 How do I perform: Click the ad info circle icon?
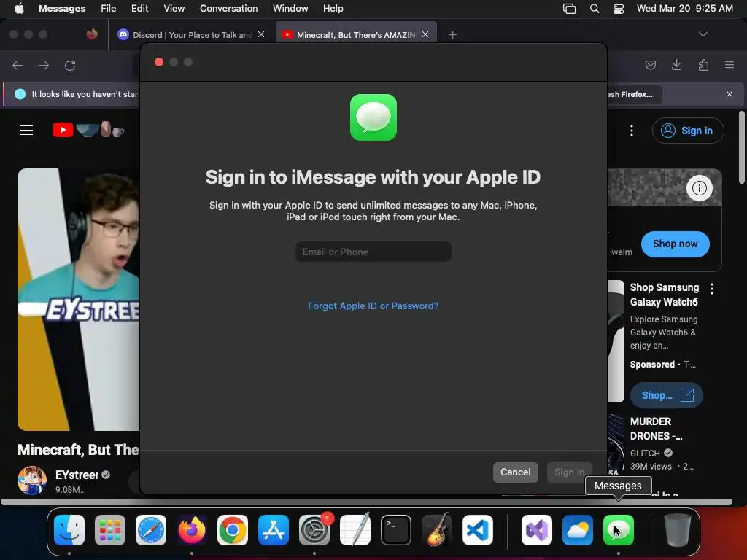700,188
